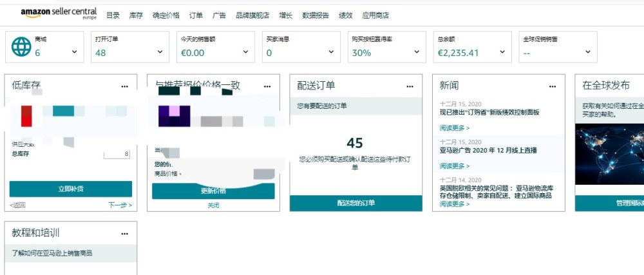644x275 pixels.
Task: Expand the 打开订单 dropdown showing 48
Action: (x=160, y=52)
